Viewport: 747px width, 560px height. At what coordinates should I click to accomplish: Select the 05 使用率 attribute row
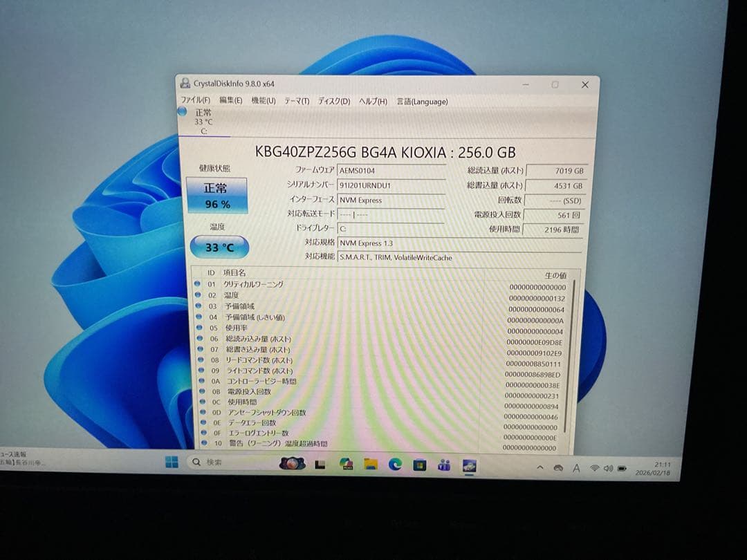380,329
